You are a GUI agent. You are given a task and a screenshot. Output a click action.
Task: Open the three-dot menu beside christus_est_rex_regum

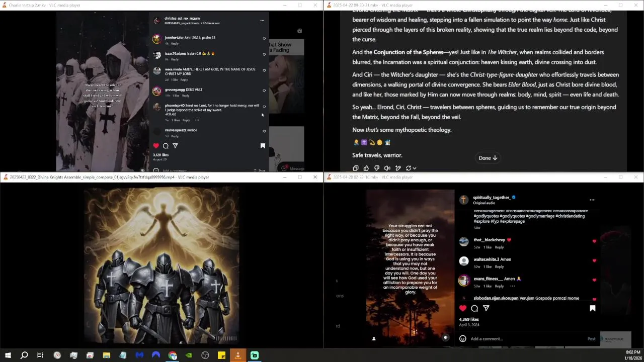pyautogui.click(x=262, y=21)
